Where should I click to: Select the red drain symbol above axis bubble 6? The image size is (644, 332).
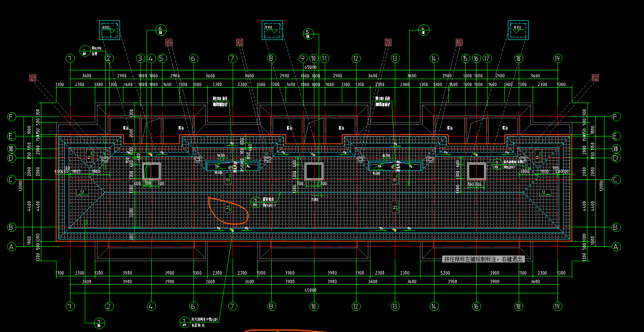169,42
